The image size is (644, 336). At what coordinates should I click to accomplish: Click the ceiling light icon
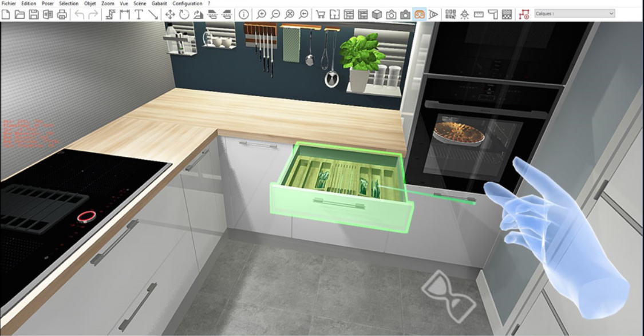pyautogui.click(x=464, y=14)
